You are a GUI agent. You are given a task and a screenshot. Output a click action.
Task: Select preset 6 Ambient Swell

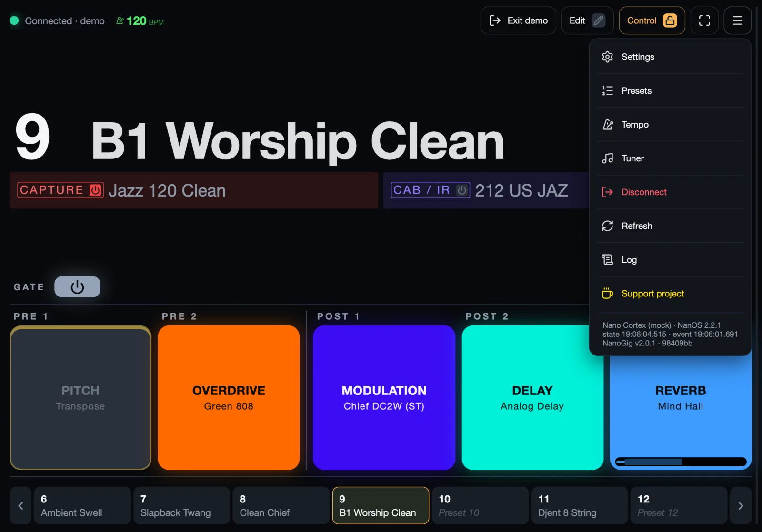click(82, 505)
